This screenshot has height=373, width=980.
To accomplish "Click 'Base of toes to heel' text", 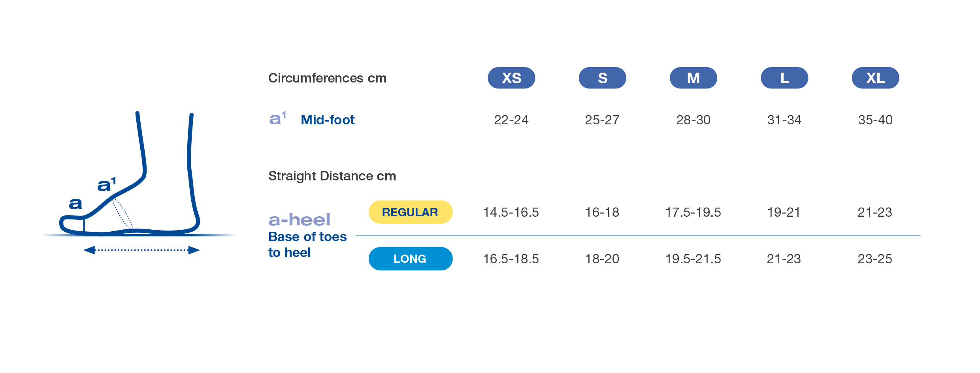I will [x=307, y=244].
